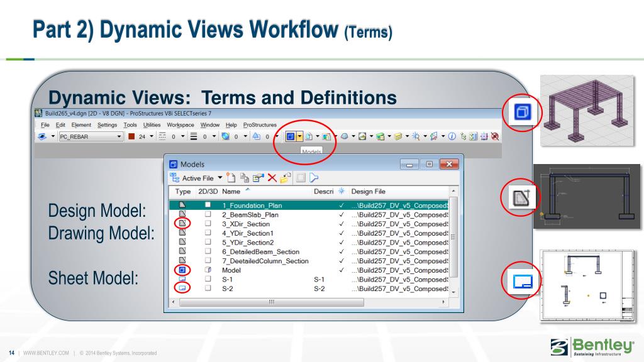The width and height of the screenshot is (644, 362).
Task: Click the Models list vertical scrollbar thumb
Action: pos(453,237)
